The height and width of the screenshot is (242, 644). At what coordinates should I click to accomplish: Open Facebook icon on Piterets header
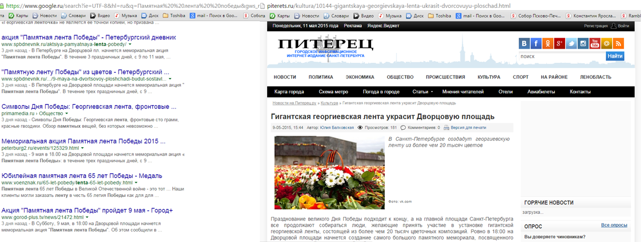536,43
